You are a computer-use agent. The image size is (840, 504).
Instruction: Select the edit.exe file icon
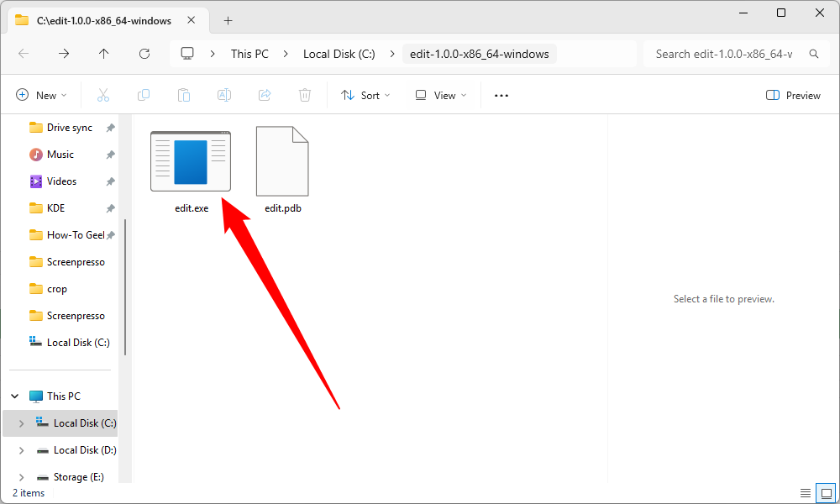[x=191, y=161]
